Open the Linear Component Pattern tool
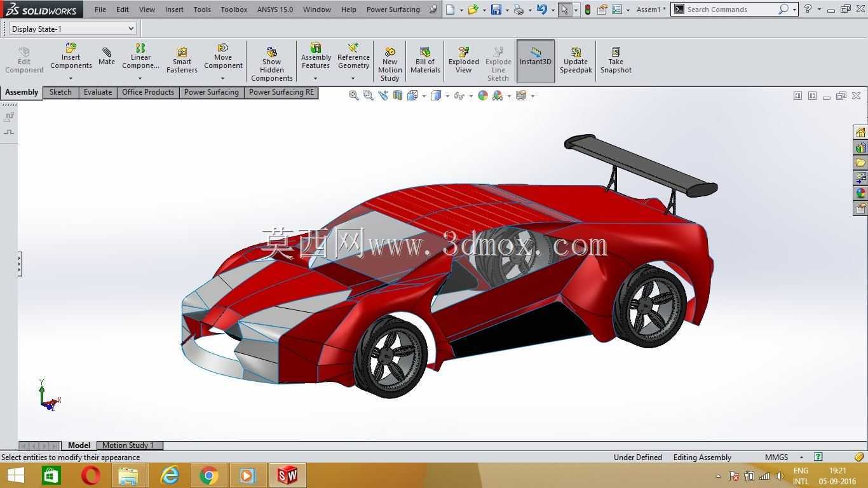The image size is (868, 488). coord(140,57)
